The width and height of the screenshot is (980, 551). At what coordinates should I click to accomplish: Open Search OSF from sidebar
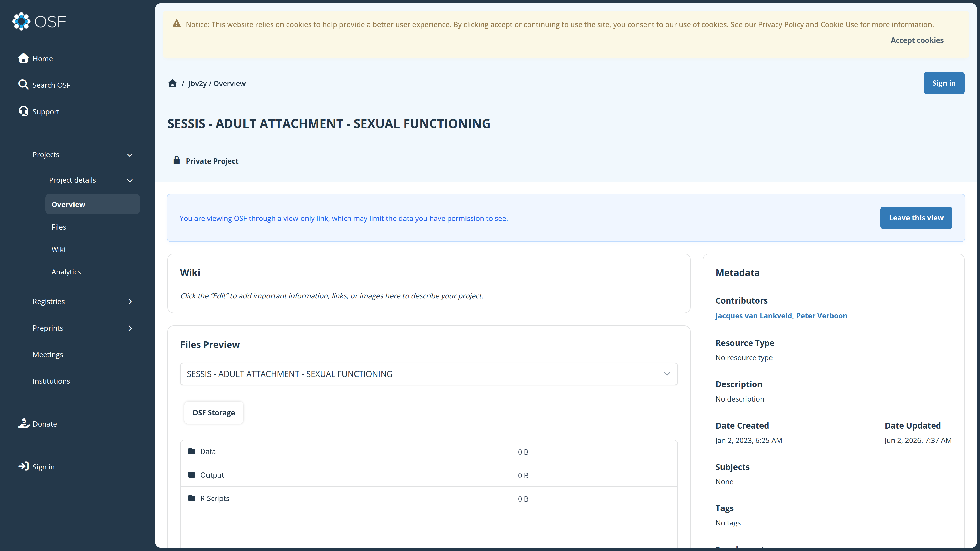(51, 85)
